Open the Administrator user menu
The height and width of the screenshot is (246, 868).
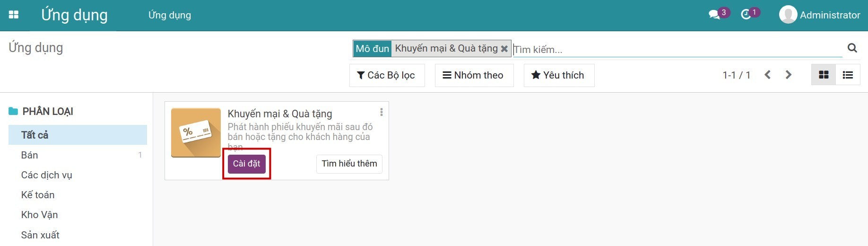click(x=820, y=15)
